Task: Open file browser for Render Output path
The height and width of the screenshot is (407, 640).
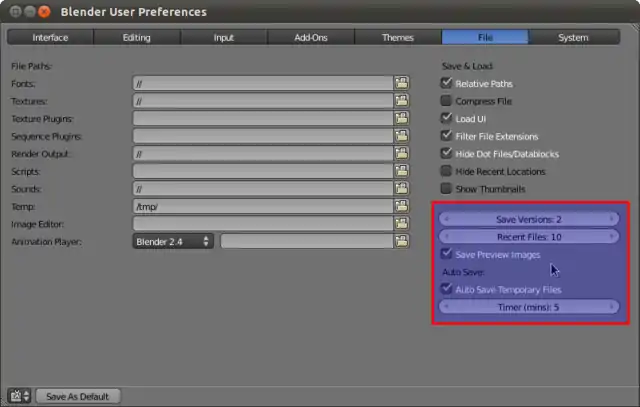Action: [402, 154]
